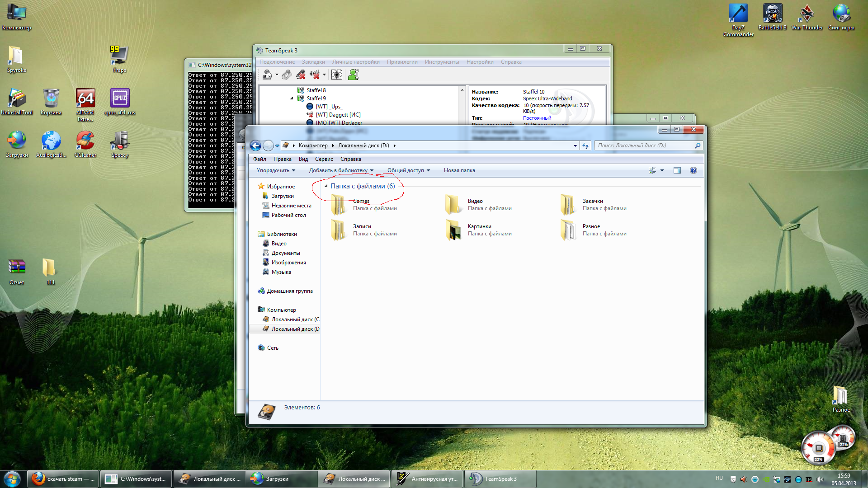
Task: Click Компьютер in address breadcrumb
Action: coord(313,145)
